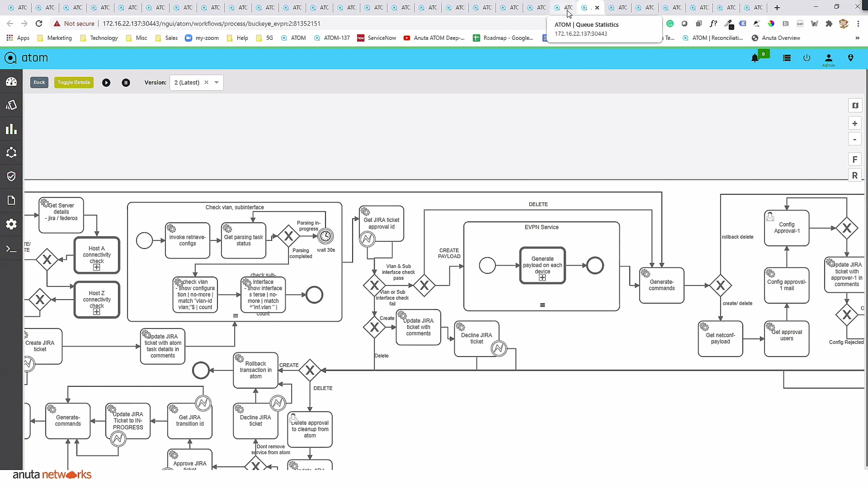Click the bar chart analytics sidebar icon
Screen dimensions: 868x488
(11, 129)
